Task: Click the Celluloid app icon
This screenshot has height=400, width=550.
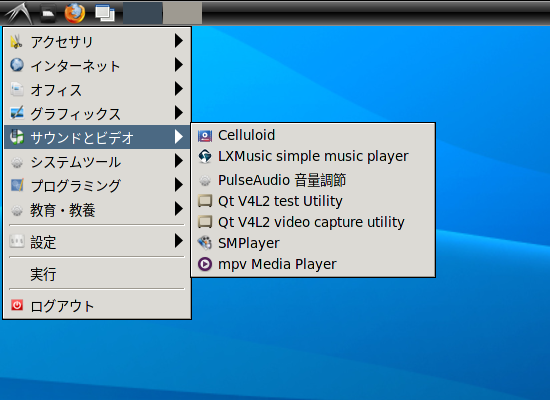Action: coord(205,135)
